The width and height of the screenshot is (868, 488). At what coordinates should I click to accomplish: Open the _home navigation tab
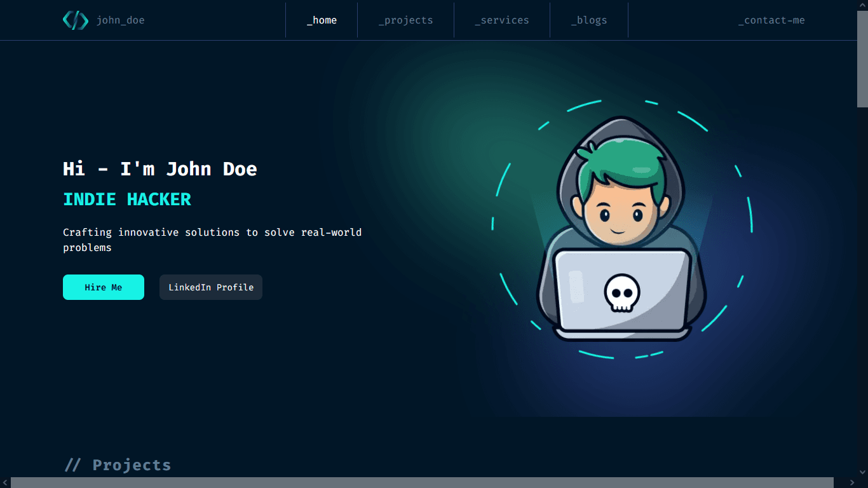point(322,20)
